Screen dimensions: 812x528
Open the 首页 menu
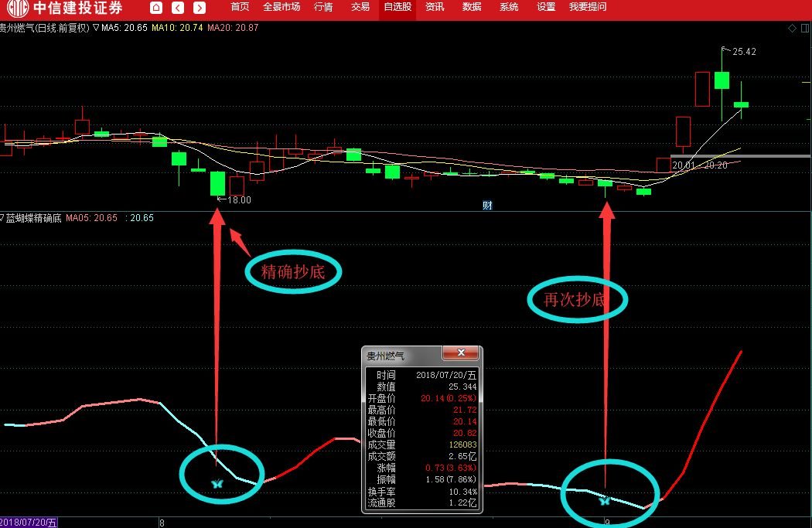click(240, 7)
